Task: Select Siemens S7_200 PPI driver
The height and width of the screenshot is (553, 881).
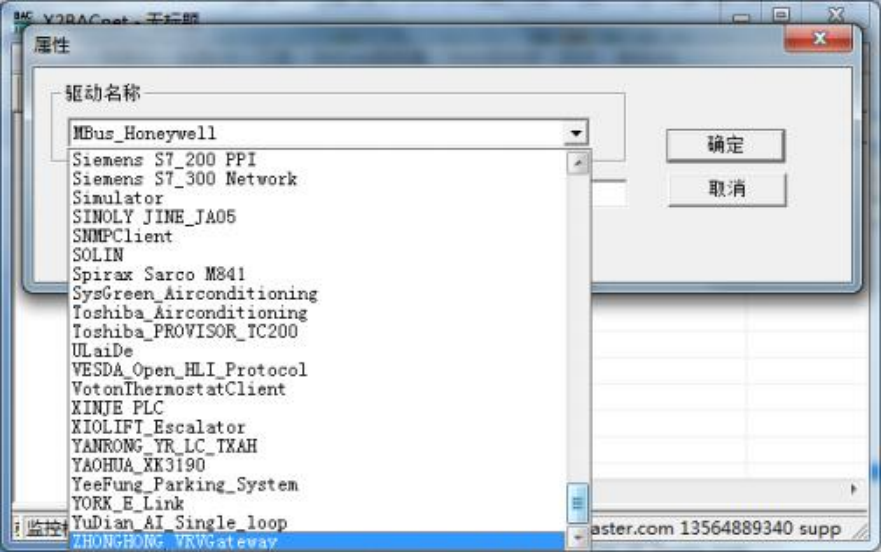Action: click(x=317, y=160)
